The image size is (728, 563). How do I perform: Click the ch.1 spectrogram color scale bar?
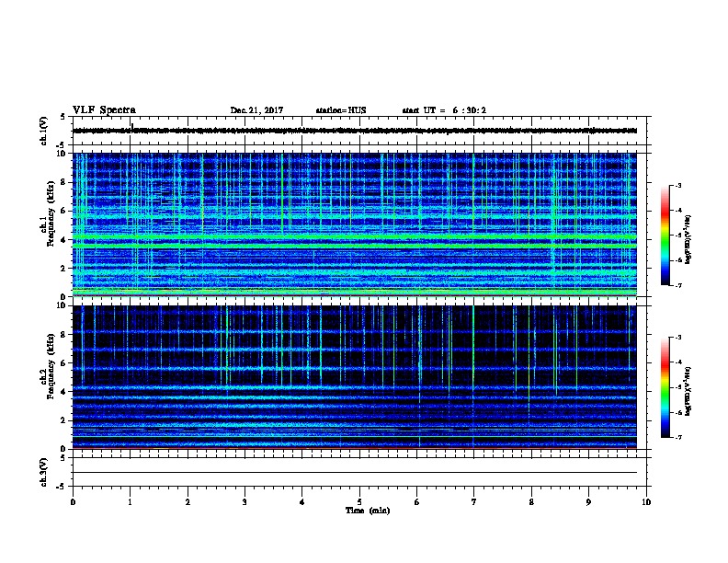pos(665,236)
